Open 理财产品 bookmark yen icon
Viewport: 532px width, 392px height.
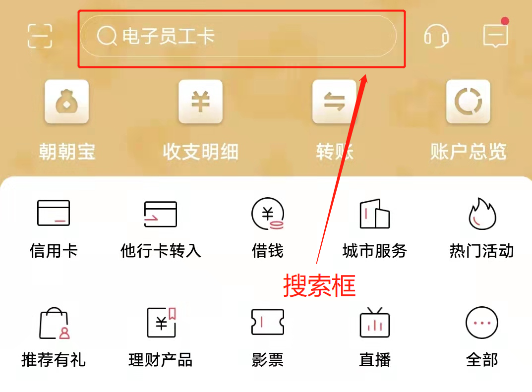tap(162, 323)
